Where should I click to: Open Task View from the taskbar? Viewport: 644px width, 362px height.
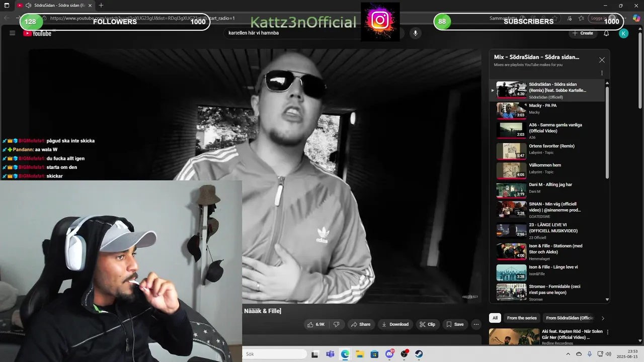click(315, 354)
